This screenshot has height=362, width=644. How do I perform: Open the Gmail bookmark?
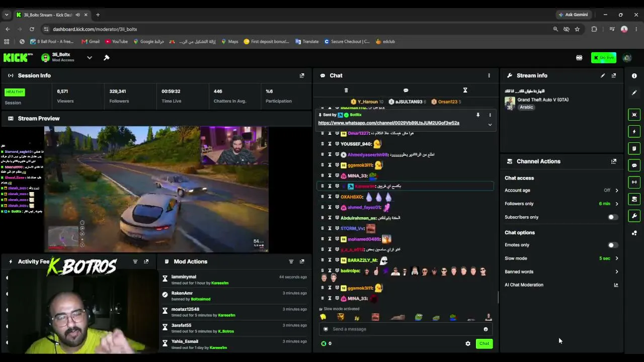click(x=91, y=42)
